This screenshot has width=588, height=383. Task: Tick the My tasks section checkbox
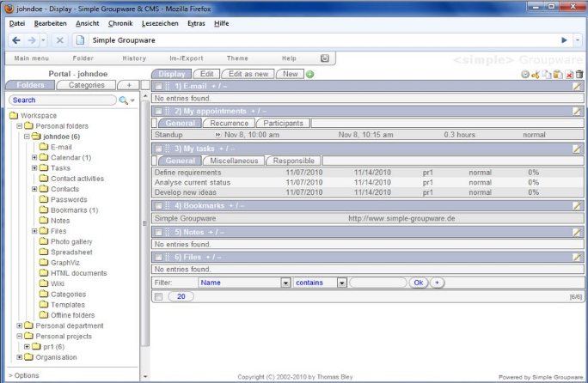tap(158, 149)
